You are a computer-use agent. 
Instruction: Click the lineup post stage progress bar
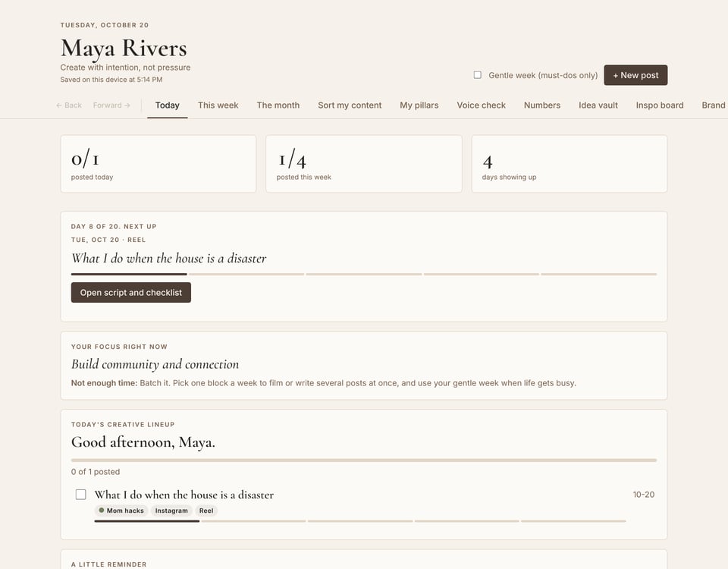pyautogui.click(x=360, y=521)
